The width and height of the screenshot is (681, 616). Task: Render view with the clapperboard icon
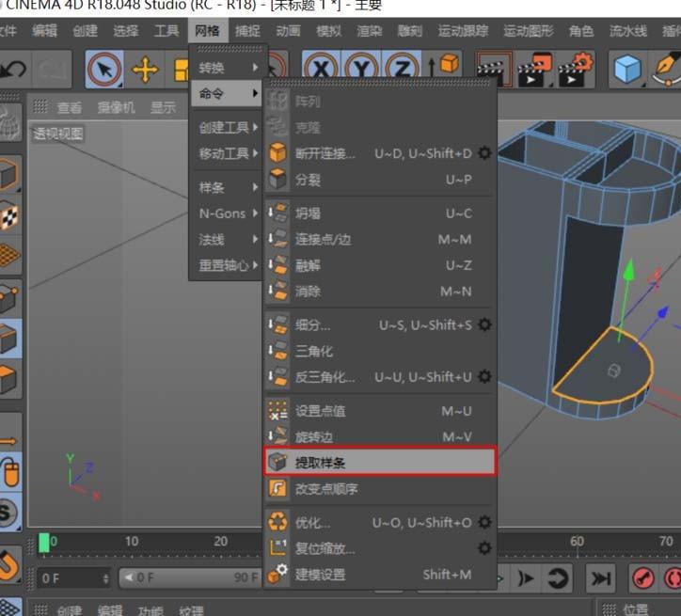click(x=494, y=69)
